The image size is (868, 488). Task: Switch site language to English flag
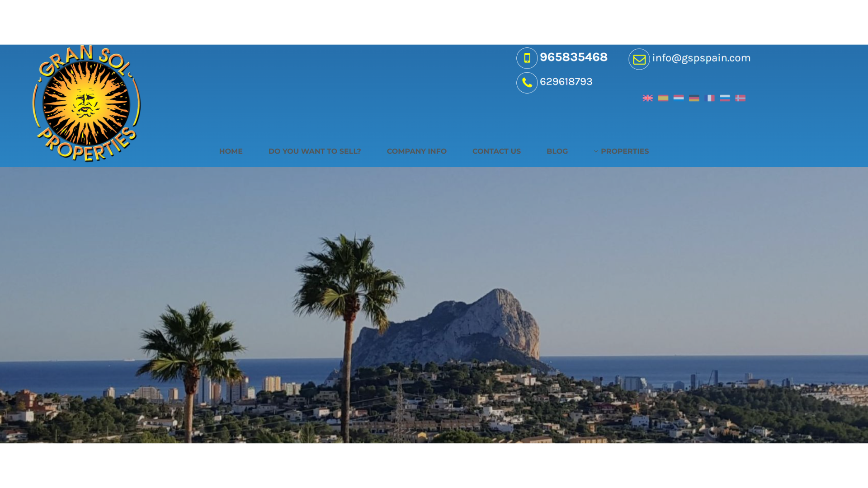647,98
